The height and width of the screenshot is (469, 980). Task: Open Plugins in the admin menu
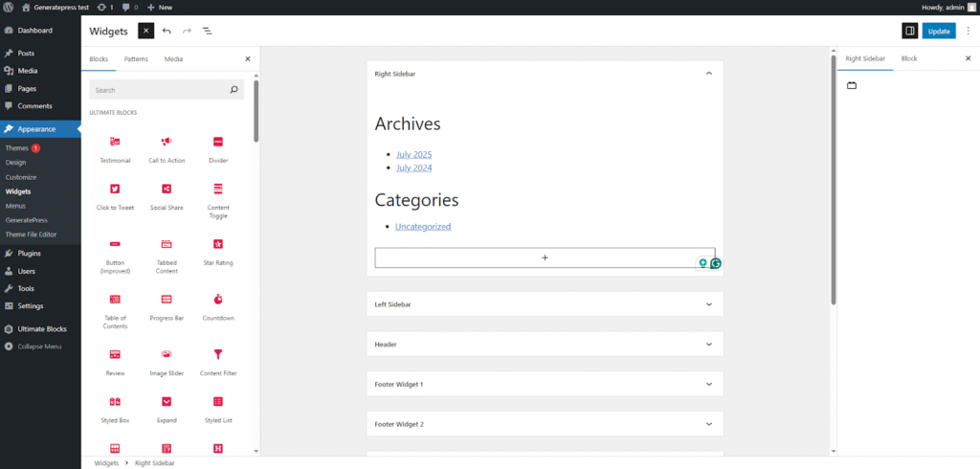coord(29,254)
